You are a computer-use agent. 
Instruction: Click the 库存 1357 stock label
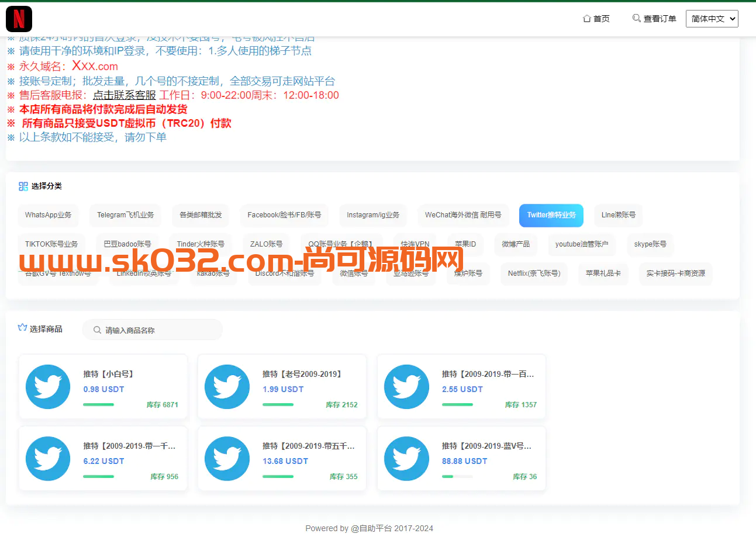coord(521,404)
